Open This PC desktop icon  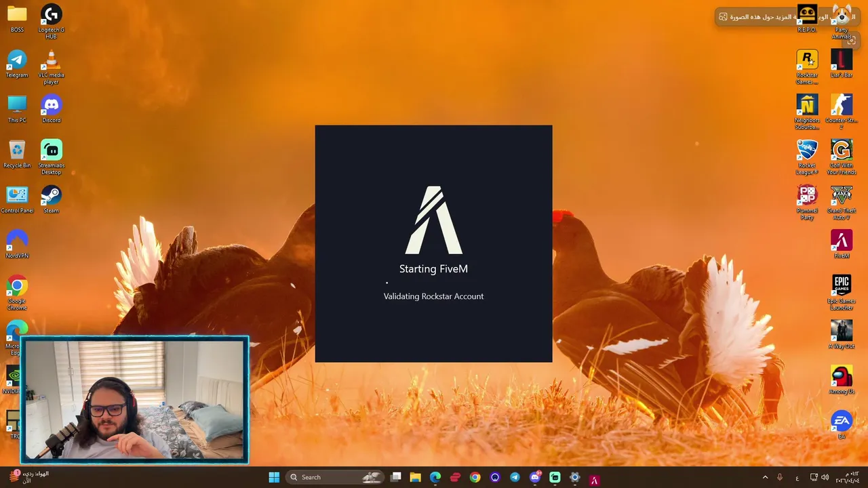click(17, 109)
